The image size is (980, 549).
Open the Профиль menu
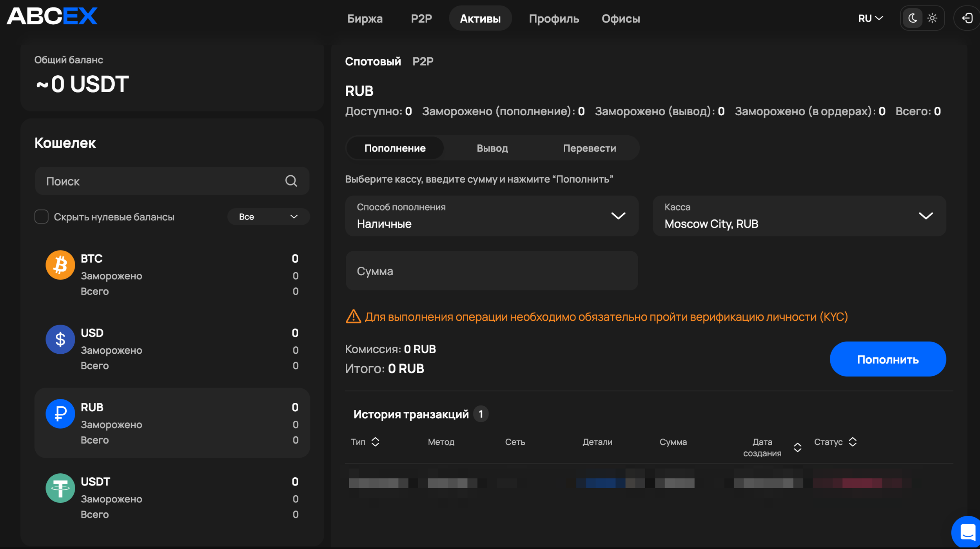pos(554,18)
